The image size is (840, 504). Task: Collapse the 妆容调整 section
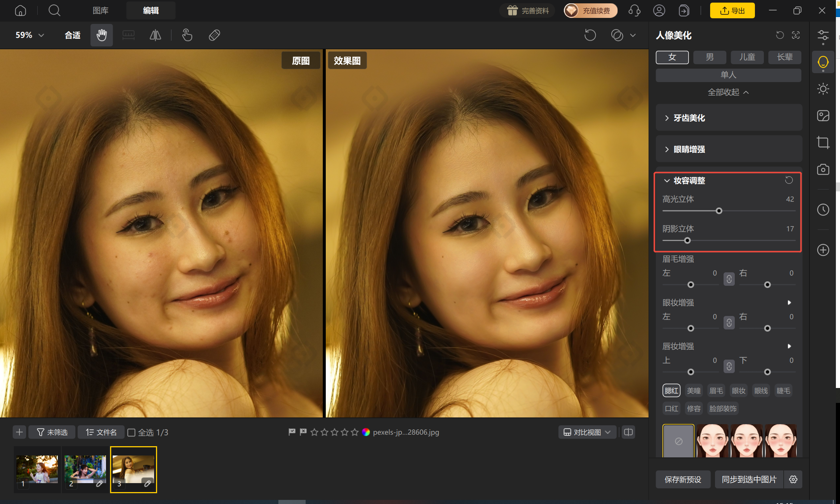point(667,181)
